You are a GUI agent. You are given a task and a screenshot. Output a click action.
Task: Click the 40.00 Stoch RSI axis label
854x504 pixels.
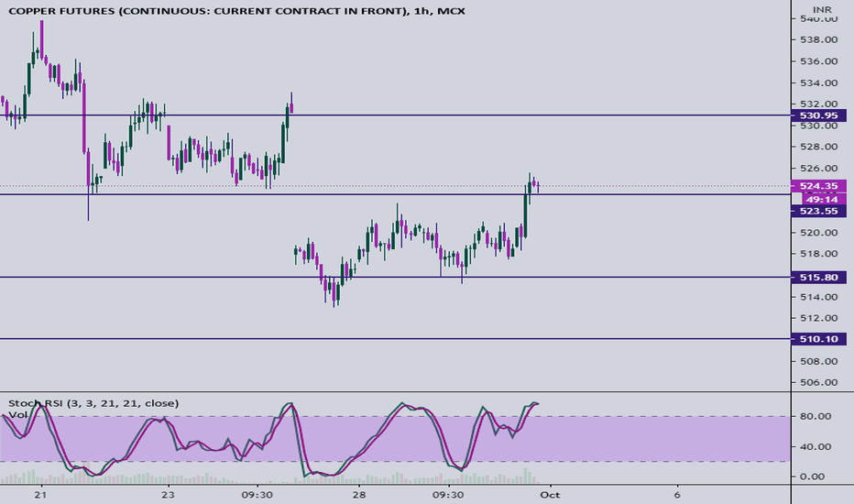point(816,447)
